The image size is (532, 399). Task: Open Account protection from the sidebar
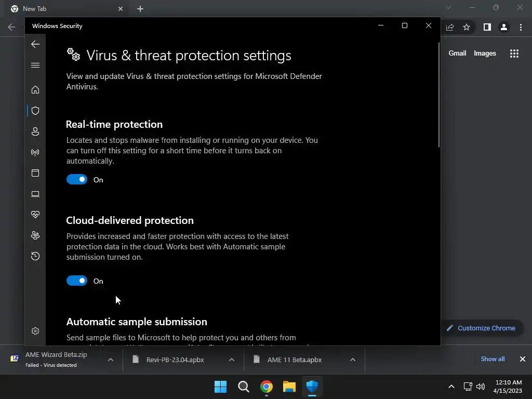tap(35, 131)
